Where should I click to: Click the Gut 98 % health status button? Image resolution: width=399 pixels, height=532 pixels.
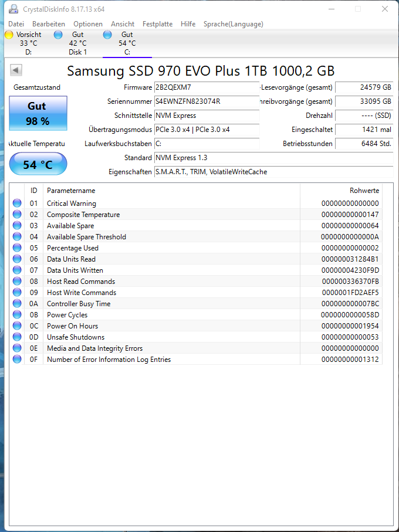38,113
